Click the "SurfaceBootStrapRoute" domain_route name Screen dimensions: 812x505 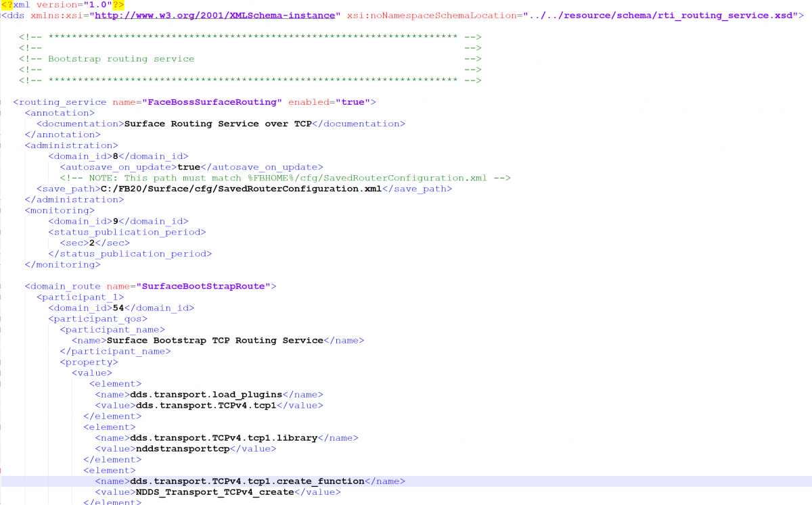click(203, 286)
